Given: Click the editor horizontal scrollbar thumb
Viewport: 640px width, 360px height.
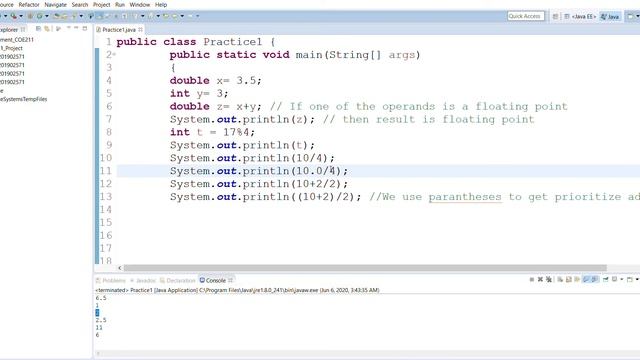Looking at the screenshot, I should tap(365, 268).
